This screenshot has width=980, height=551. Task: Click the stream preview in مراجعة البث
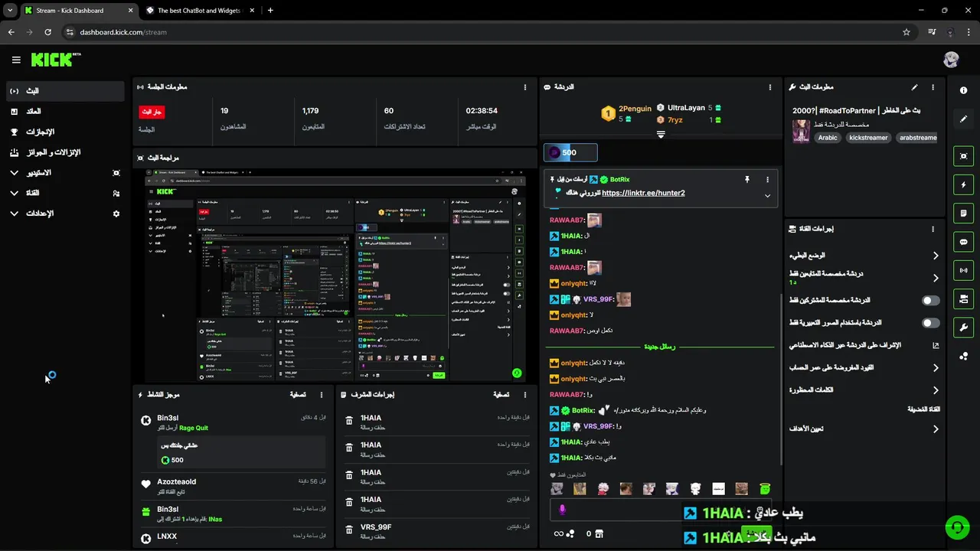coord(335,275)
